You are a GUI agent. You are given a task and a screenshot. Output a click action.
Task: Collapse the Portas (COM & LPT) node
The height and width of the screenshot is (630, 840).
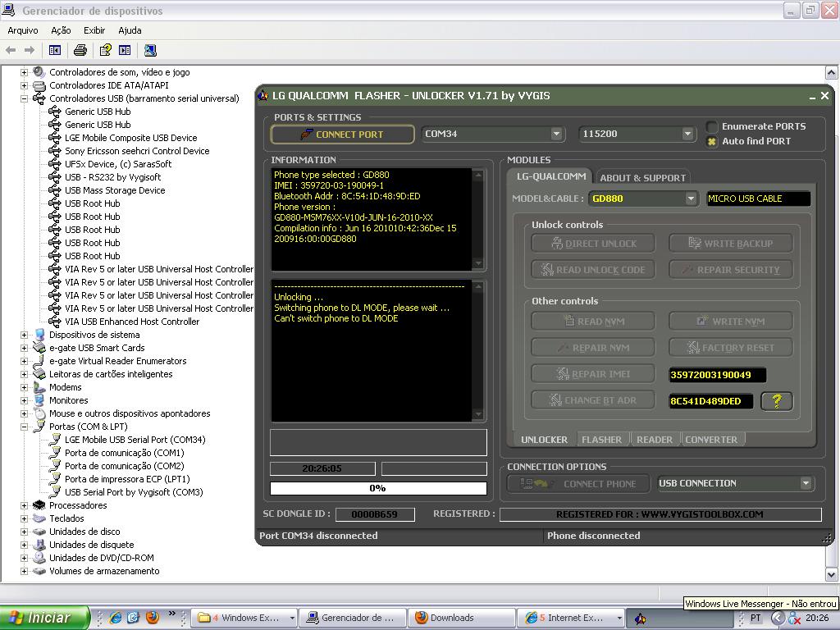tap(24, 427)
